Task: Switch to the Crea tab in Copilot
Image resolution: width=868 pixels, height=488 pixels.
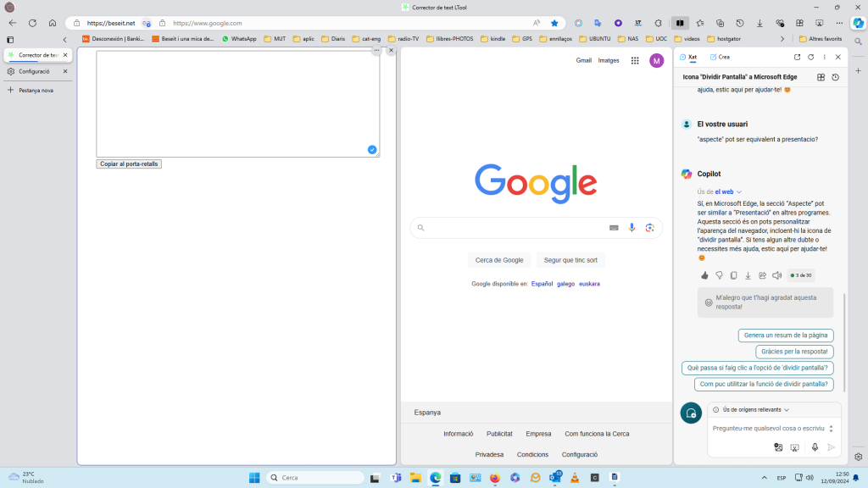Action: pos(720,57)
